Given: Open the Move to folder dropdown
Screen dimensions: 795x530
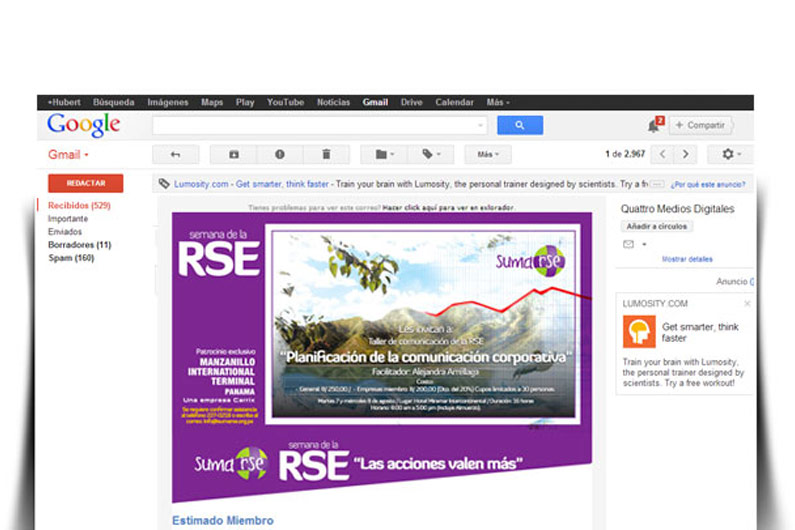Looking at the screenshot, I should pyautogui.click(x=384, y=155).
